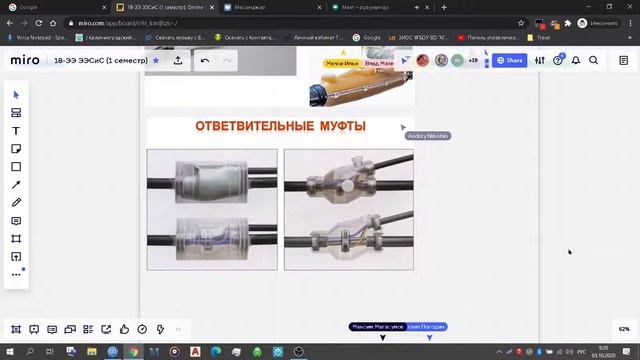640x360 pixels.
Task: Expand the +19 collaborators list
Action: point(473,60)
